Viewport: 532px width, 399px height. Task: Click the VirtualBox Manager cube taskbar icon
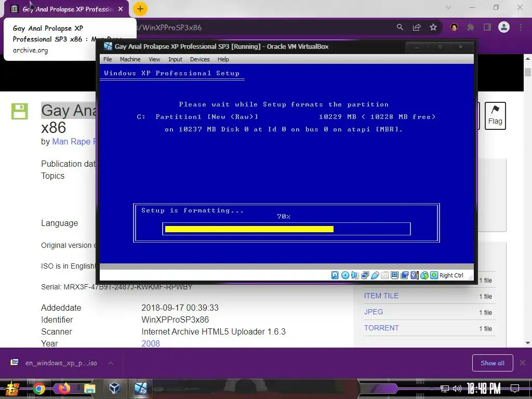(115, 389)
